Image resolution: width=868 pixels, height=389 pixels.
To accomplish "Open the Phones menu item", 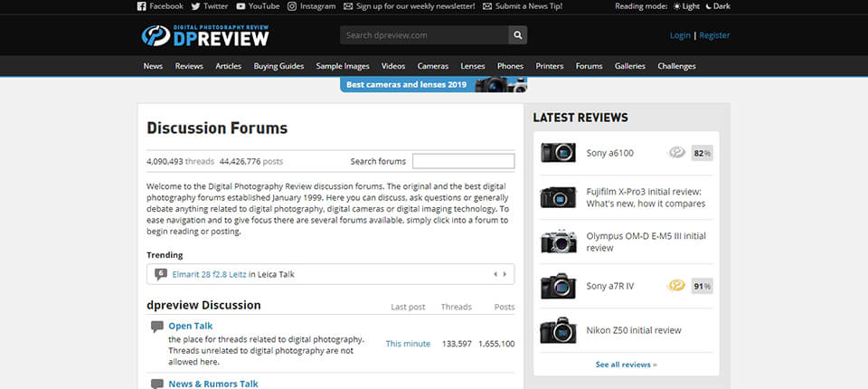I will (510, 66).
